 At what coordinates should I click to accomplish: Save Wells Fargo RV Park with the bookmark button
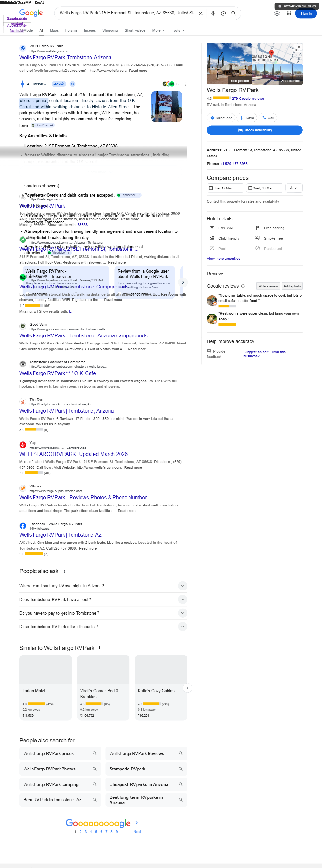(x=250, y=119)
